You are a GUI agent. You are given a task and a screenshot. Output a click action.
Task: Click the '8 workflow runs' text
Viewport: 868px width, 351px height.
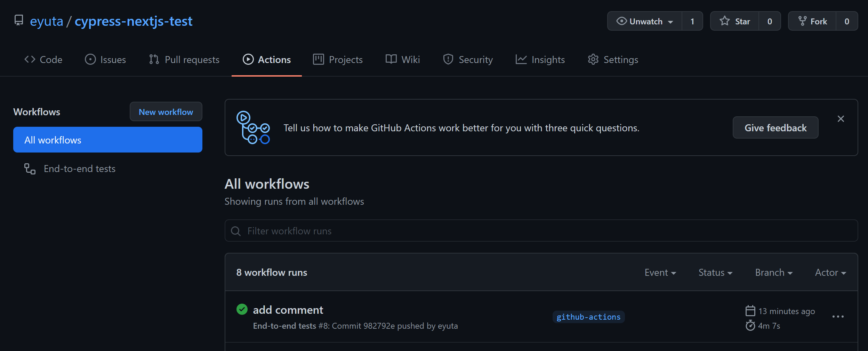[272, 272]
